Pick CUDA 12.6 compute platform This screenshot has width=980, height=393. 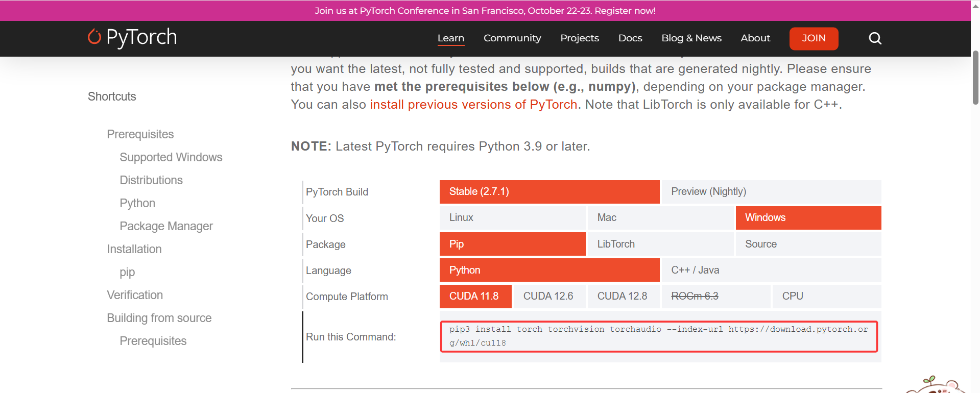[549, 297]
